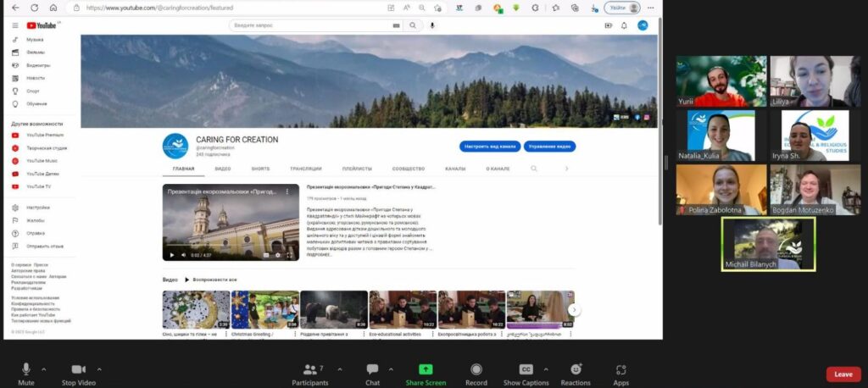Open the Participants panel in Zoom
The height and width of the screenshot is (388, 868).
(x=310, y=374)
